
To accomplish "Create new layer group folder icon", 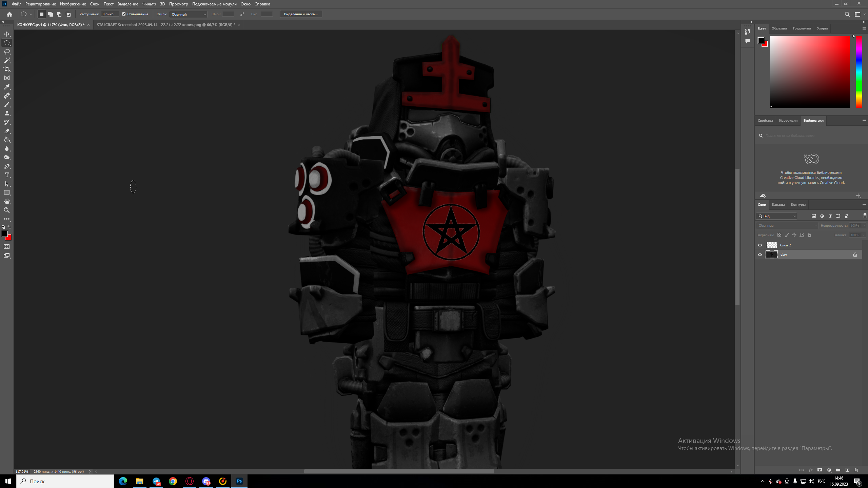I will (x=838, y=470).
